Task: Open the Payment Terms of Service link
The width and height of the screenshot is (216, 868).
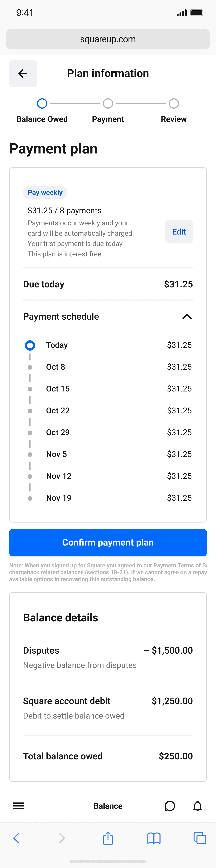Action: (x=180, y=565)
